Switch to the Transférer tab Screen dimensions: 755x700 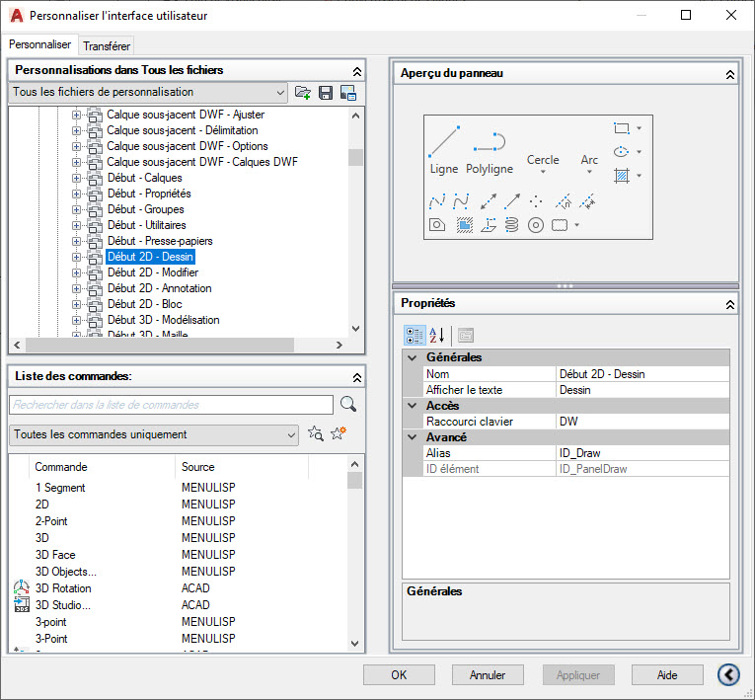[106, 45]
